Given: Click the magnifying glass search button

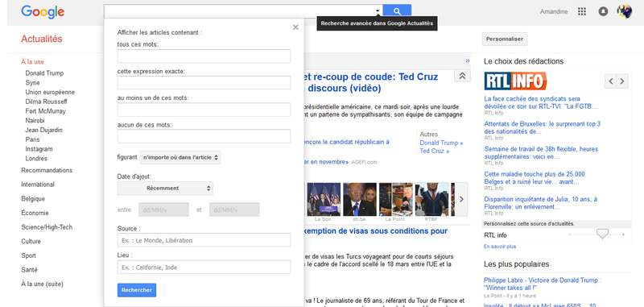Looking at the screenshot, I should pos(397,11).
